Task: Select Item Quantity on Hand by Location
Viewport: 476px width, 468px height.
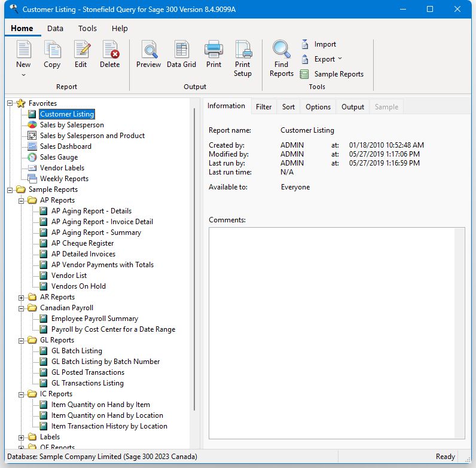Action: (x=107, y=415)
